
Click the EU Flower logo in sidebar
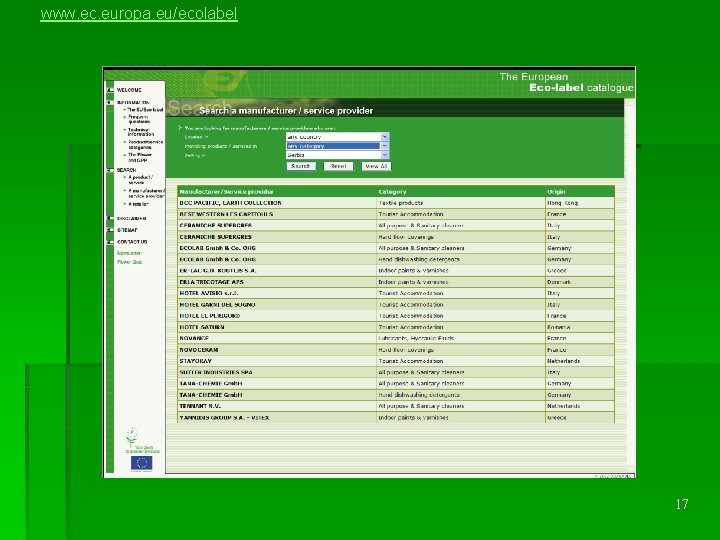(133, 437)
